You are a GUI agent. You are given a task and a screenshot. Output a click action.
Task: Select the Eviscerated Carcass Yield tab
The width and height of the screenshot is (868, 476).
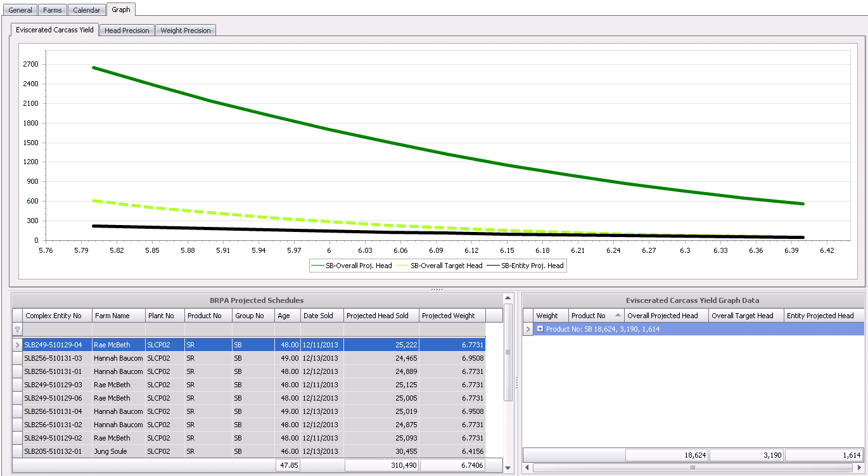[x=55, y=30]
